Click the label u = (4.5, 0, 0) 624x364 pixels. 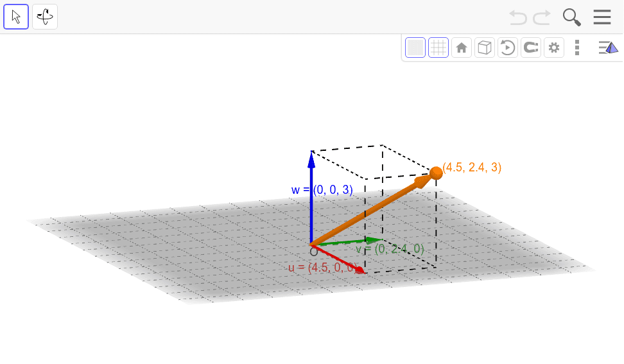coord(323,267)
